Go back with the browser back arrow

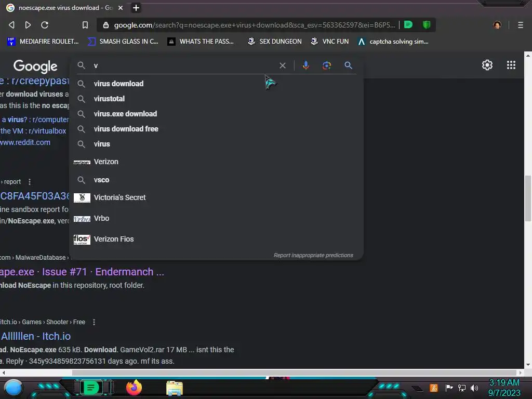click(11, 25)
